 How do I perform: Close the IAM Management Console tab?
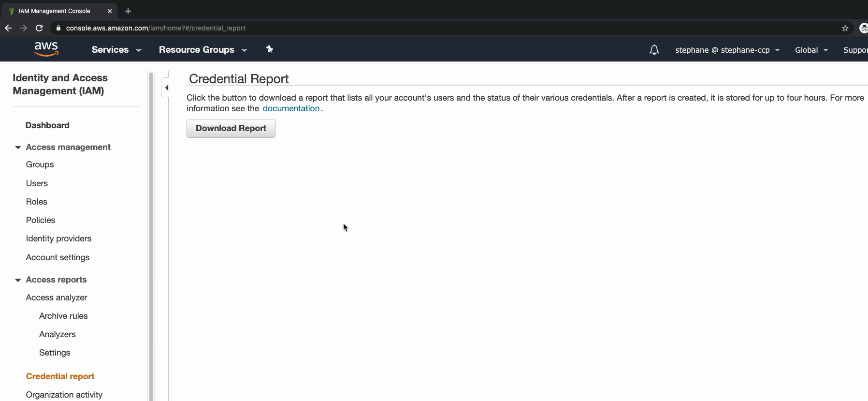110,11
